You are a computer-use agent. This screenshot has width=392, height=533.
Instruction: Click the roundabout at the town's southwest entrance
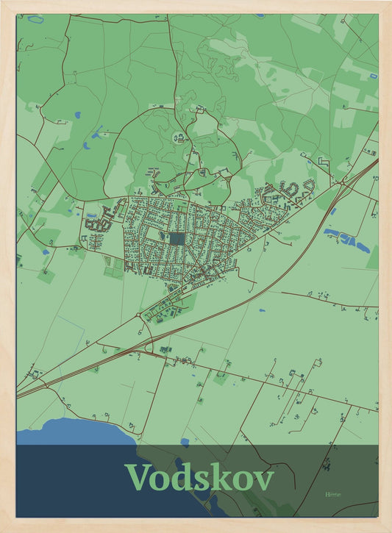pyautogui.click(x=138, y=315)
